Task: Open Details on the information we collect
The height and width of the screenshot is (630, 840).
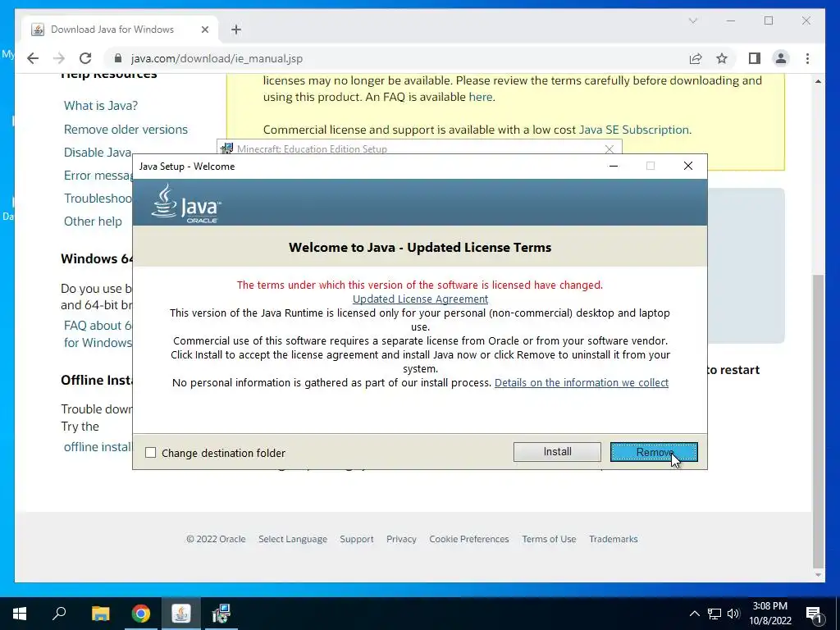Action: coord(582,382)
